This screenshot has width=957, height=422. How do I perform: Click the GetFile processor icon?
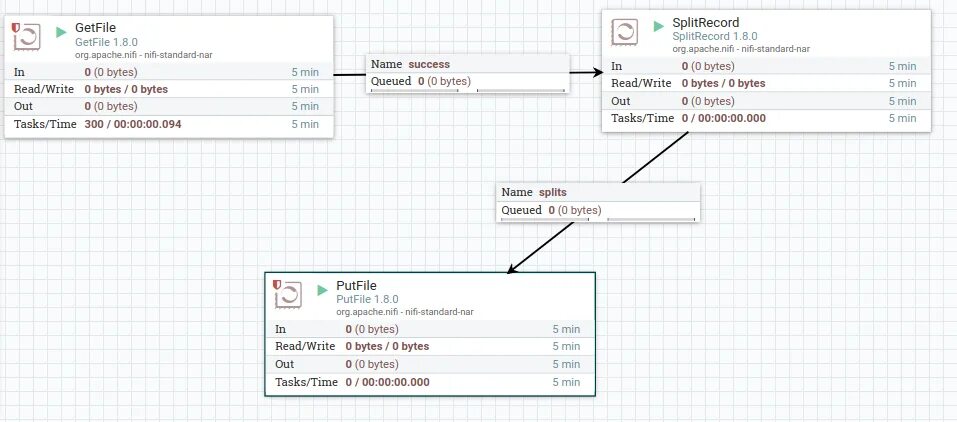coord(28,37)
